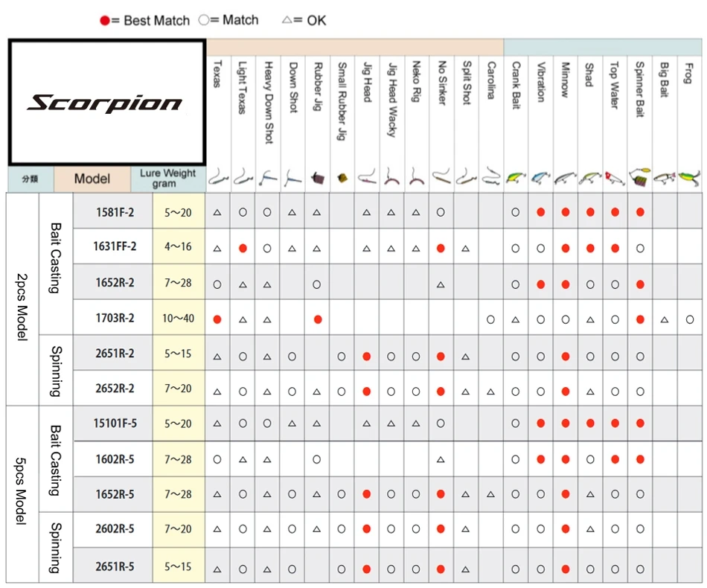Select model 2652R-2
This screenshot has width=707, height=588.
tap(115, 389)
